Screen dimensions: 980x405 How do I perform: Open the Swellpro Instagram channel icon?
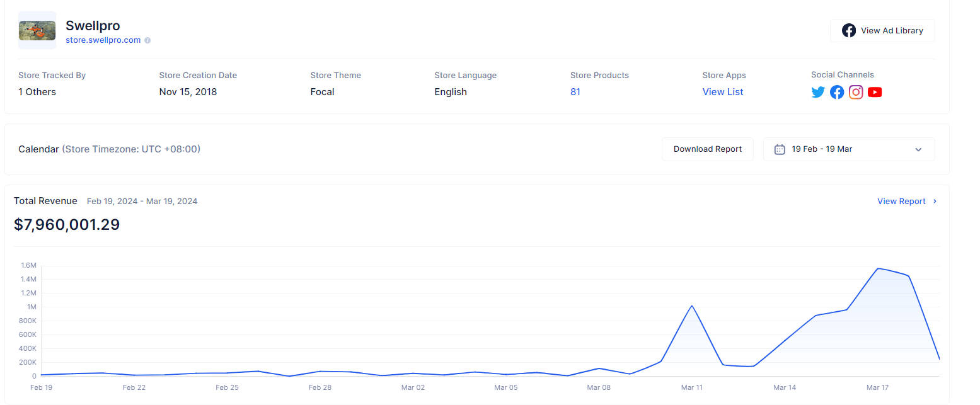point(856,93)
